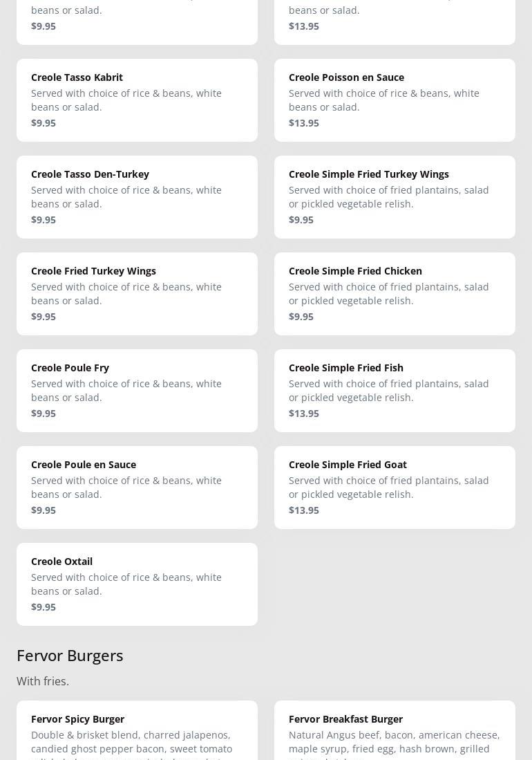
Task: Choose Creole Simple Fried Fish
Action: [x=395, y=391]
